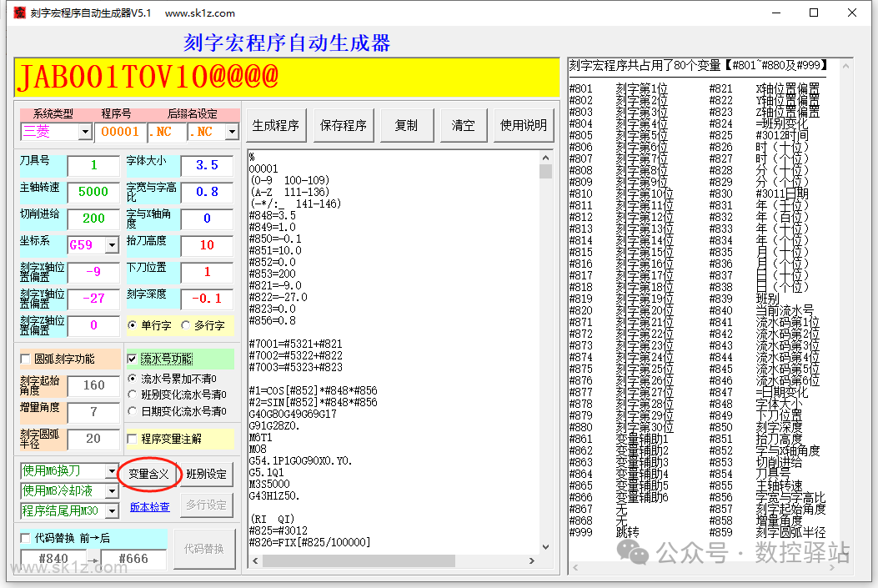Click the 刻字Z轴位置偏置 input field
The width and height of the screenshot is (878, 588).
point(93,325)
